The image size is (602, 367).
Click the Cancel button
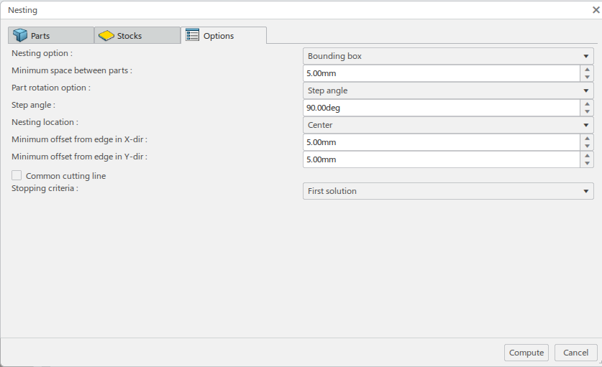pos(576,352)
